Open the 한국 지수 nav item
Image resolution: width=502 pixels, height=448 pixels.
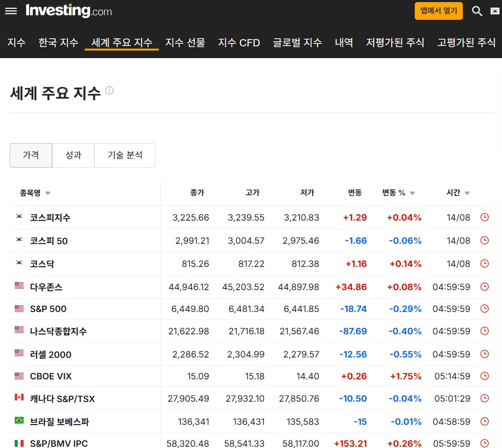58,43
